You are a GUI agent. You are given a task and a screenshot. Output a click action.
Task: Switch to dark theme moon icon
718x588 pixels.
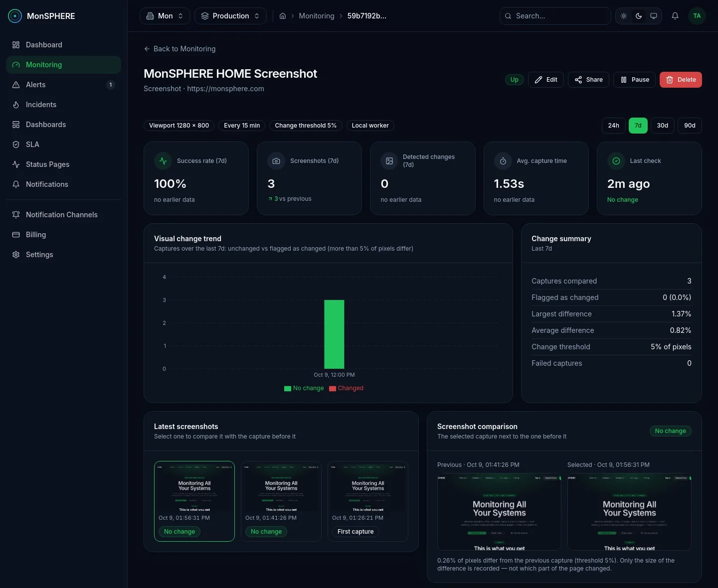pyautogui.click(x=639, y=16)
